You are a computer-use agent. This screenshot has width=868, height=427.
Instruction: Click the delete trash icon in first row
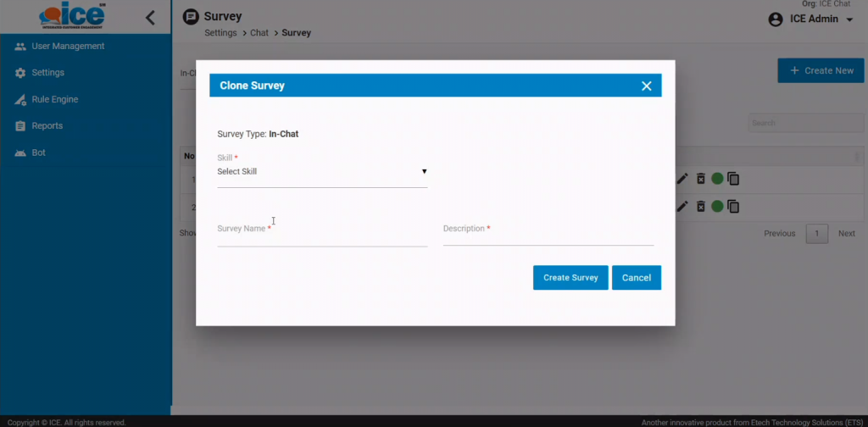coord(700,179)
